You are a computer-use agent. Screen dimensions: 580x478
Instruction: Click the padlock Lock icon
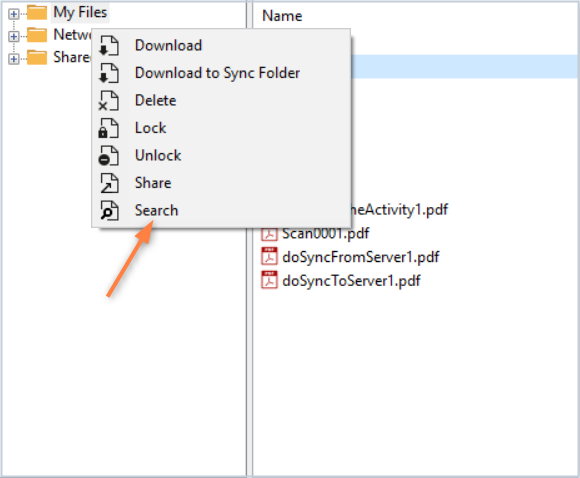pyautogui.click(x=109, y=128)
